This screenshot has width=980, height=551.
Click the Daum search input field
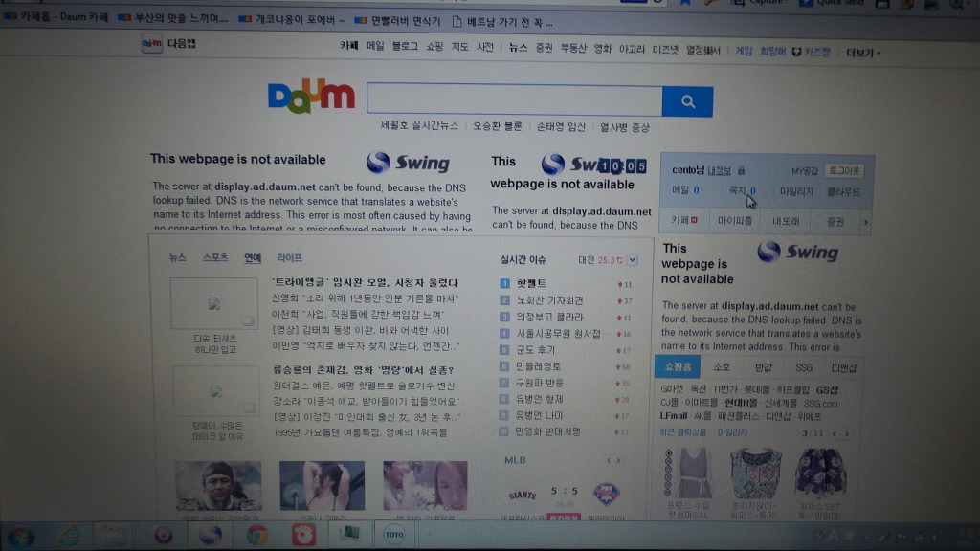514,99
